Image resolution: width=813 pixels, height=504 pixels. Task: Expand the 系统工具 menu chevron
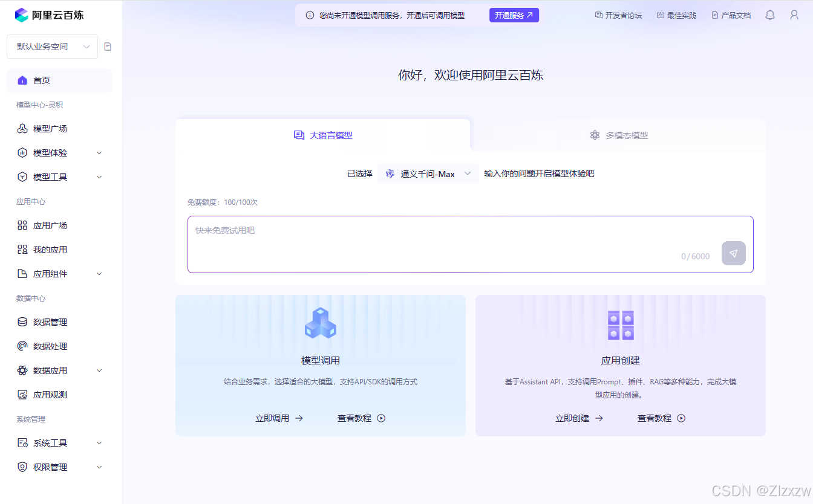point(99,443)
